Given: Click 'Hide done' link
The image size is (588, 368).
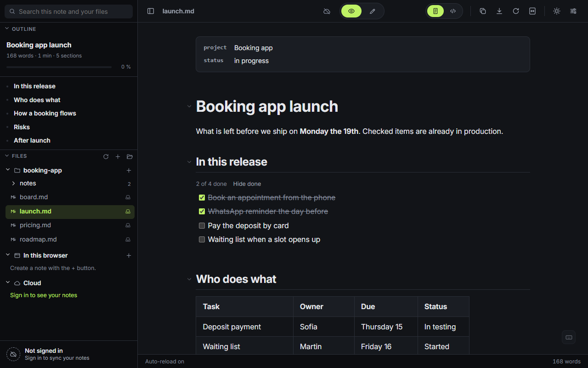Looking at the screenshot, I should coord(247,184).
